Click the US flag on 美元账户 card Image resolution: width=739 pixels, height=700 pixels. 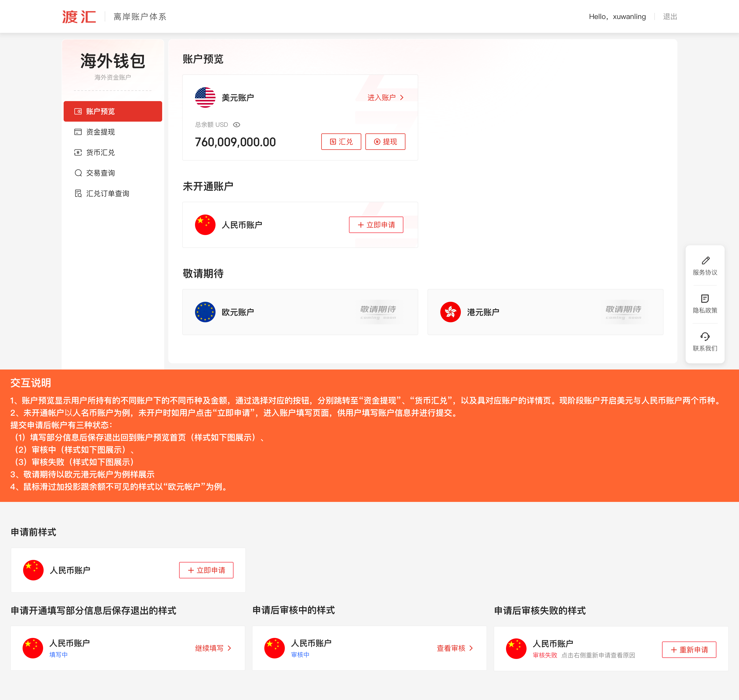[205, 98]
